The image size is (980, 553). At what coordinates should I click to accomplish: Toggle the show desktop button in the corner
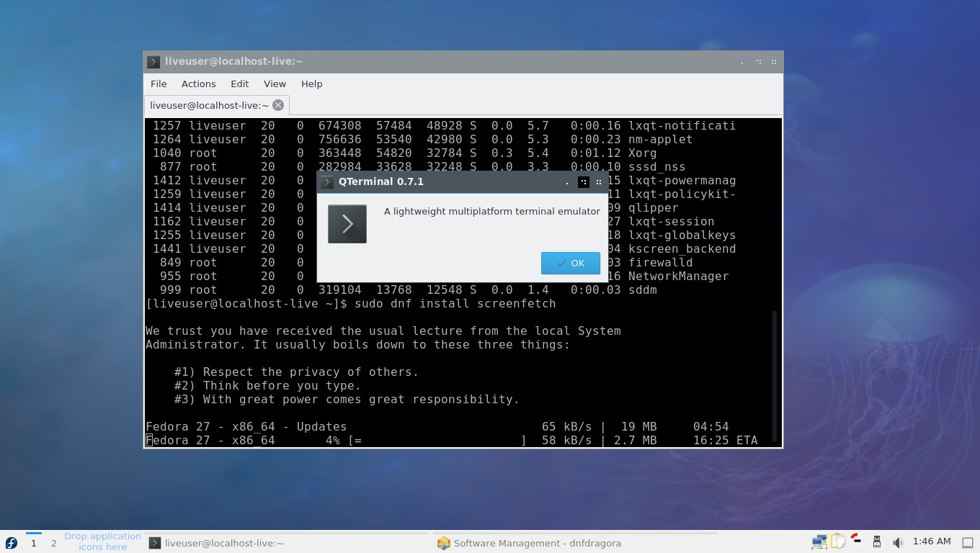coord(968,543)
